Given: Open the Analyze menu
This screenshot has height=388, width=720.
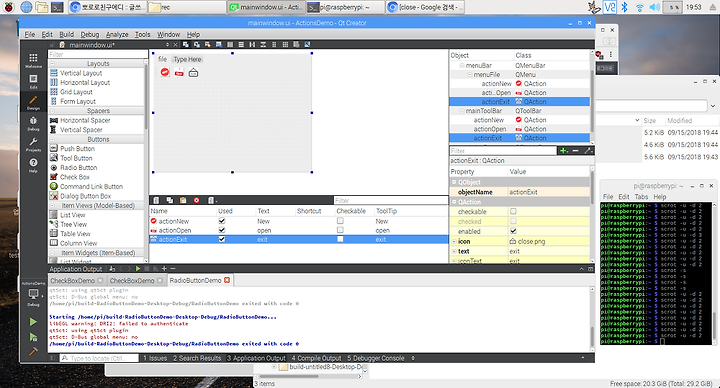Looking at the screenshot, I should coord(117,34).
